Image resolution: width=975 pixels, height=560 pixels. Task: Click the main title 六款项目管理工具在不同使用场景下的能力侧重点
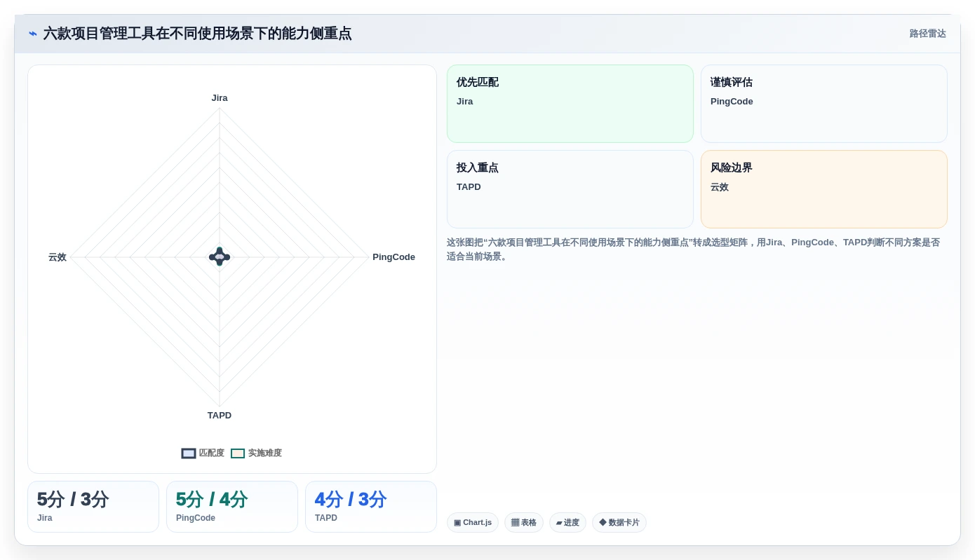[197, 34]
